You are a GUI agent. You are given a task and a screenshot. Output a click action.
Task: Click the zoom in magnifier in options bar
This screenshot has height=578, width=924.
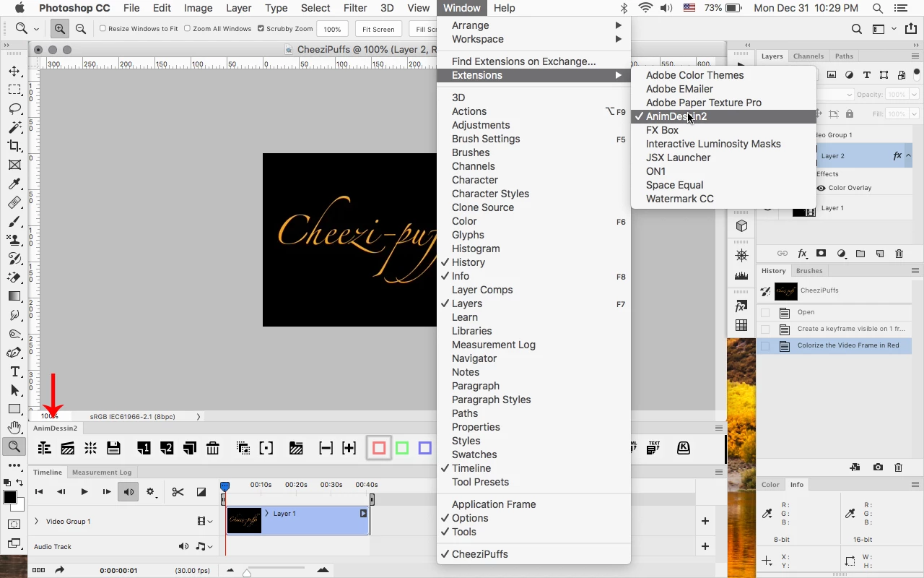coord(59,29)
